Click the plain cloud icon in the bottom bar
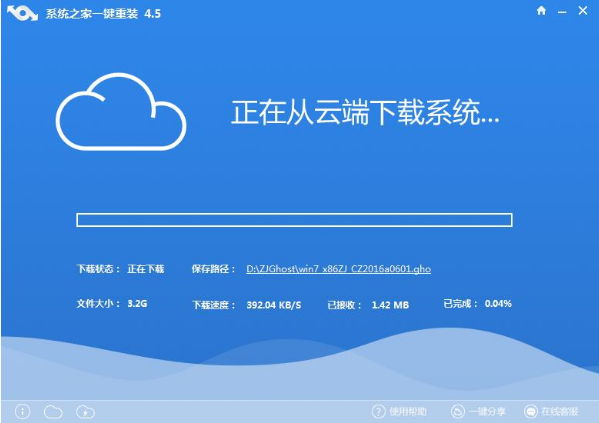The width and height of the screenshot is (599, 423). (53, 412)
